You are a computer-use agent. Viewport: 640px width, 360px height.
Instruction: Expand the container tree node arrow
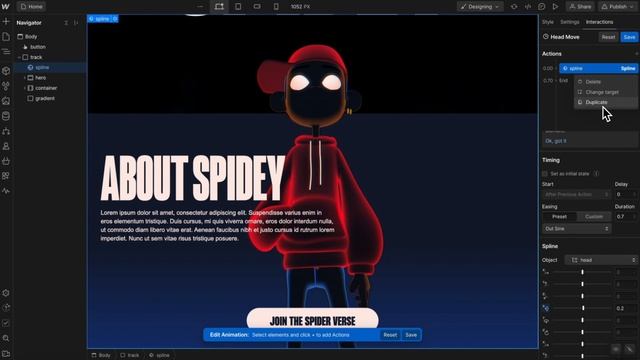[x=24, y=88]
